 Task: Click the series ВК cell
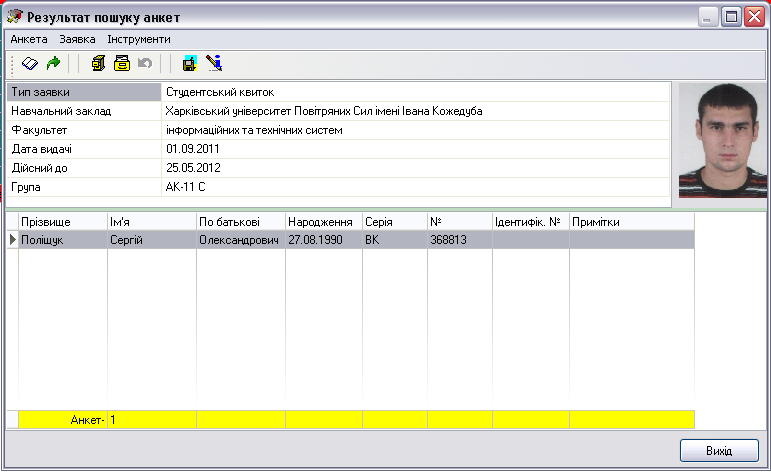395,240
